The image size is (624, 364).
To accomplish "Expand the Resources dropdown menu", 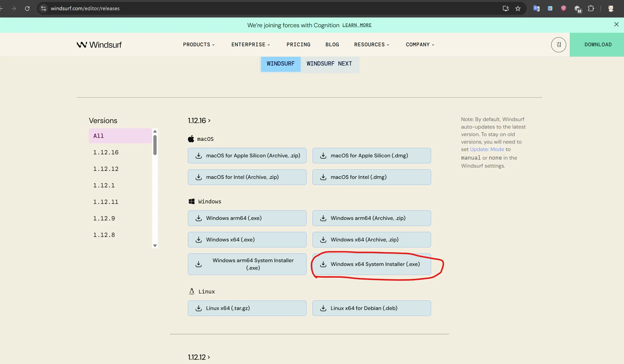I will coord(372,45).
